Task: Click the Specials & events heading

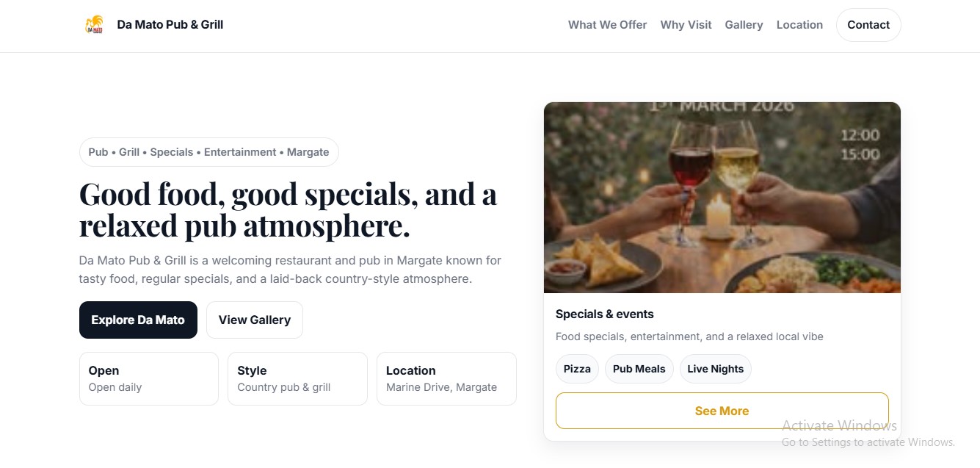Action: [604, 314]
